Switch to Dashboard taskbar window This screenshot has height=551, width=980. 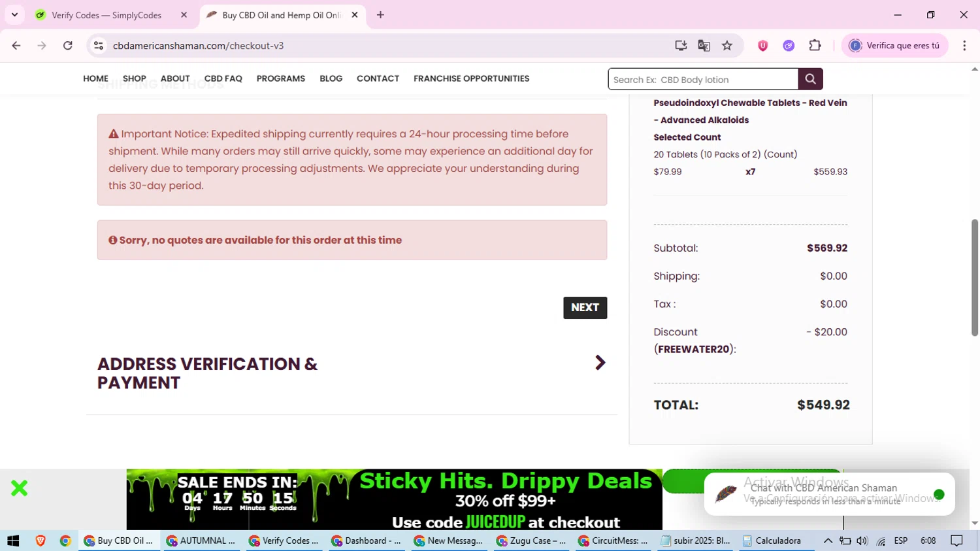(x=367, y=541)
